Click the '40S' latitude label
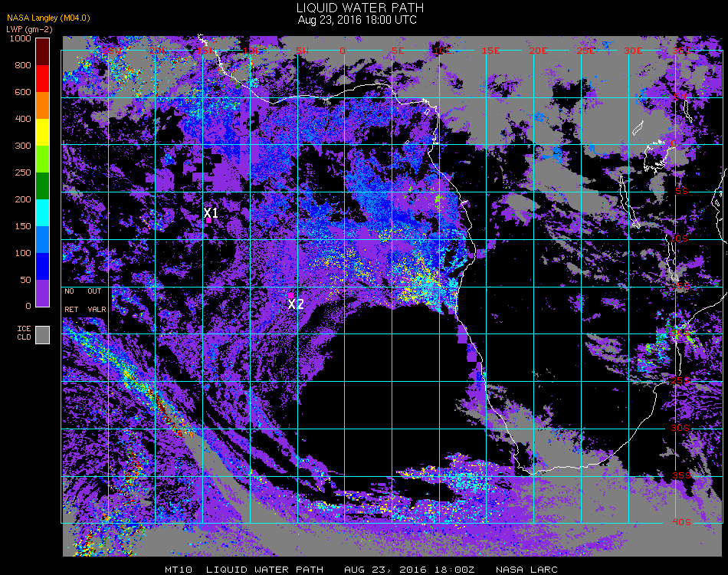The width and height of the screenshot is (728, 575). 681,523
